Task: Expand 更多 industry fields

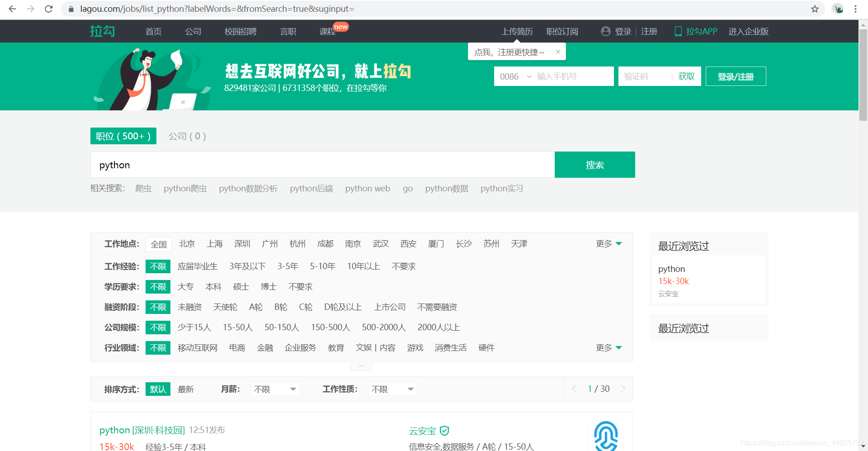Action: coord(609,348)
